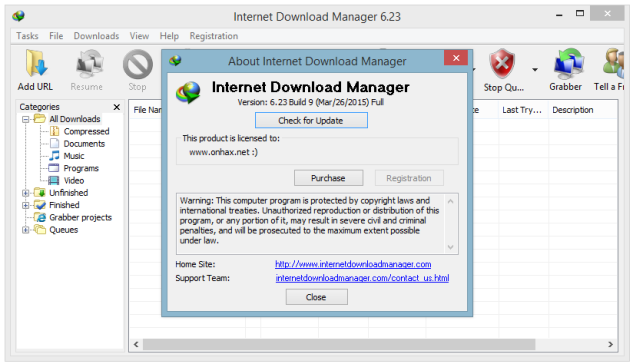Click the Documents page icon
This screenshot has height=364, width=632.
tap(54, 144)
